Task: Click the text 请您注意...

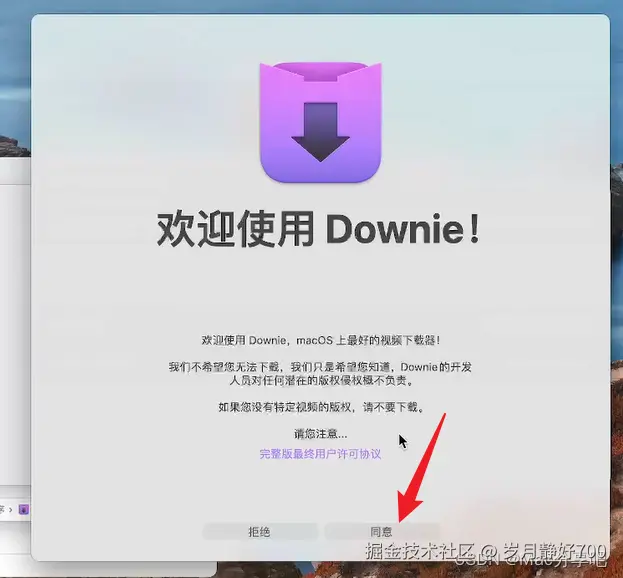Action: 321,433
